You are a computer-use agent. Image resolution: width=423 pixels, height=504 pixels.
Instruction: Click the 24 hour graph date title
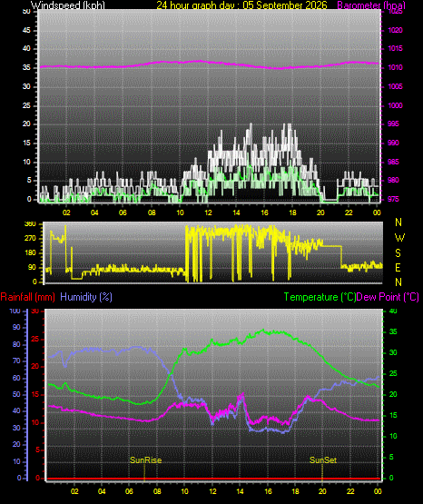[241, 5]
